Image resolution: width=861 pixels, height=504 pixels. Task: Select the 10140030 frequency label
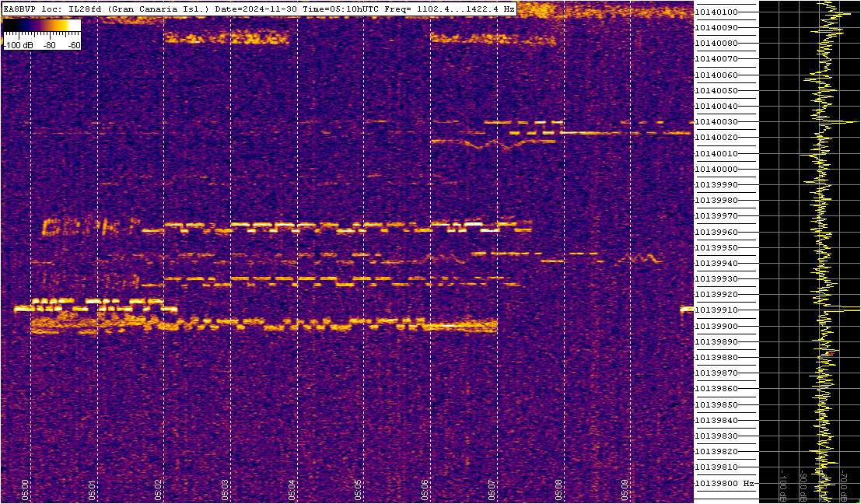coord(716,122)
